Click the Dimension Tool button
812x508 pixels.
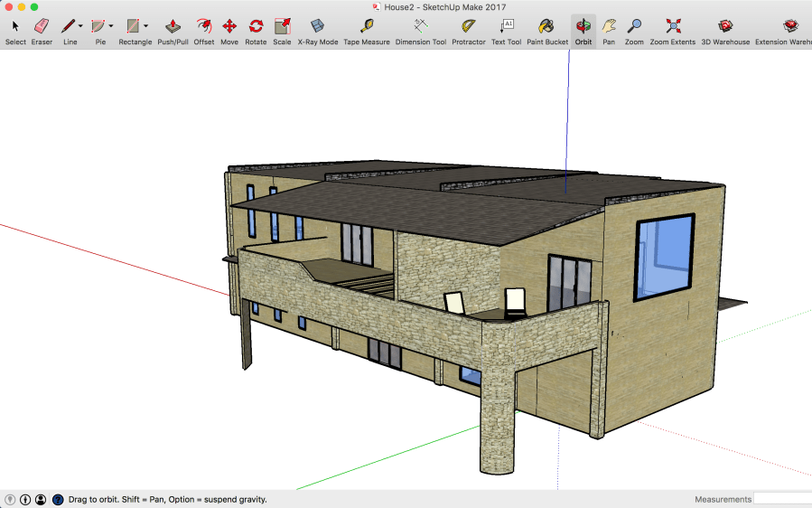tap(420, 27)
